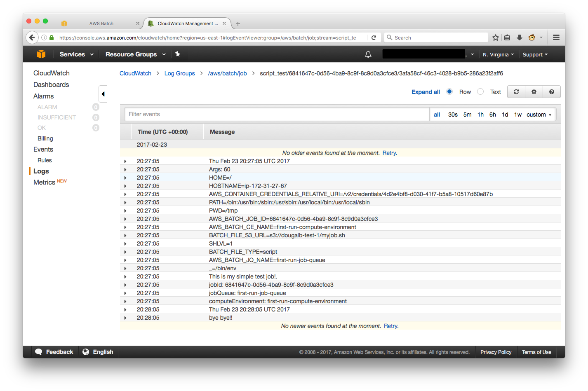
Task: Open the bookmarks list icon
Action: [507, 37]
